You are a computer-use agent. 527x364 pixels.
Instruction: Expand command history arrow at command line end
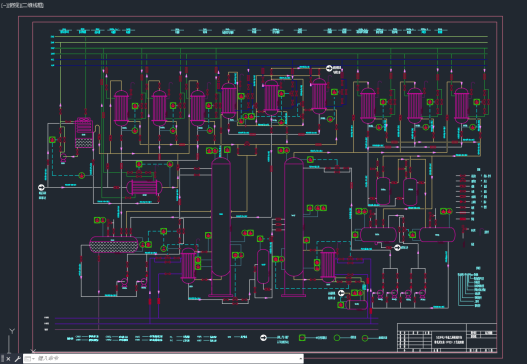300,359
